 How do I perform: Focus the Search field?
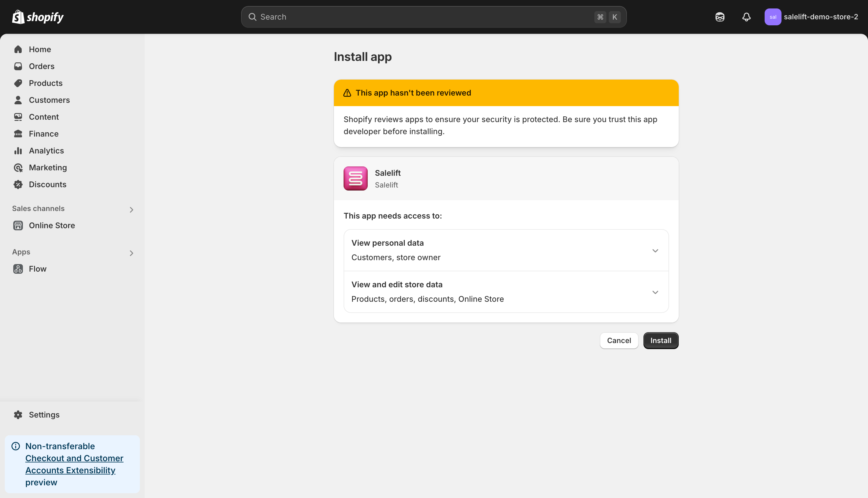pos(433,17)
